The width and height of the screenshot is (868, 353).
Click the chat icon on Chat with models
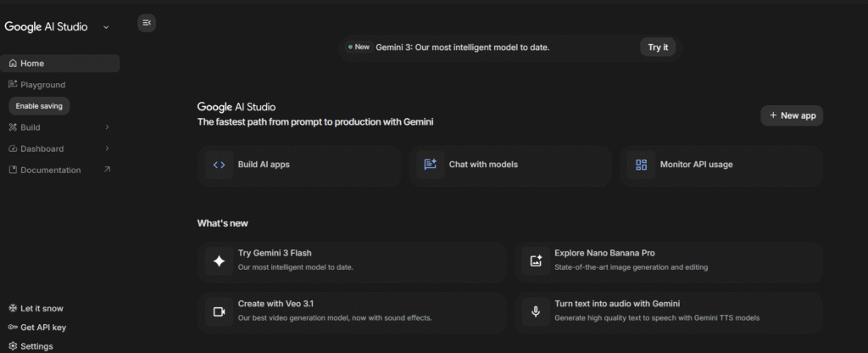(x=430, y=165)
